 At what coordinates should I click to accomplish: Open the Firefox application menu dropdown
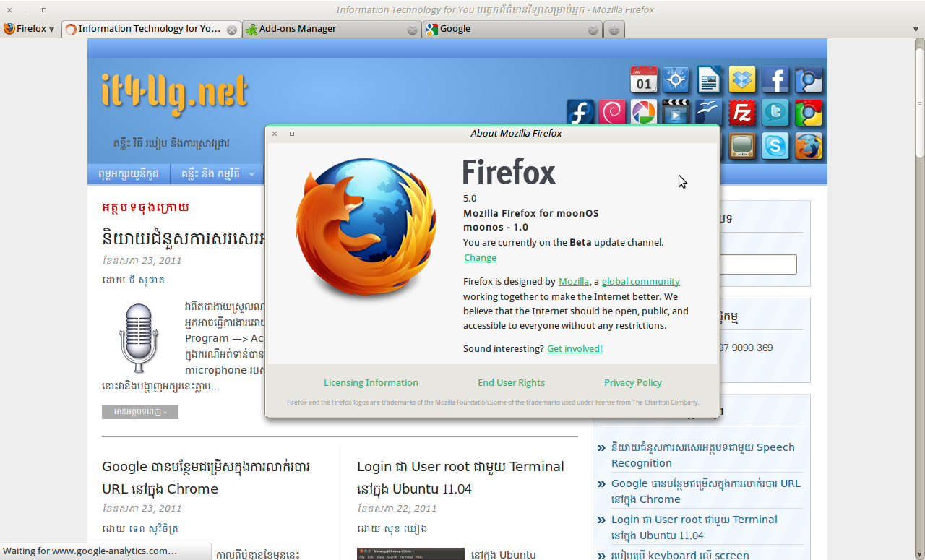(x=27, y=29)
